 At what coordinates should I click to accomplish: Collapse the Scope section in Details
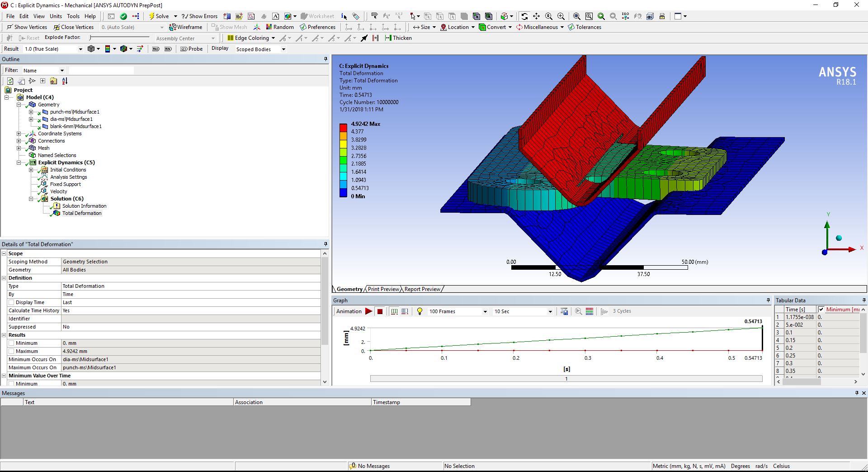tap(4, 253)
